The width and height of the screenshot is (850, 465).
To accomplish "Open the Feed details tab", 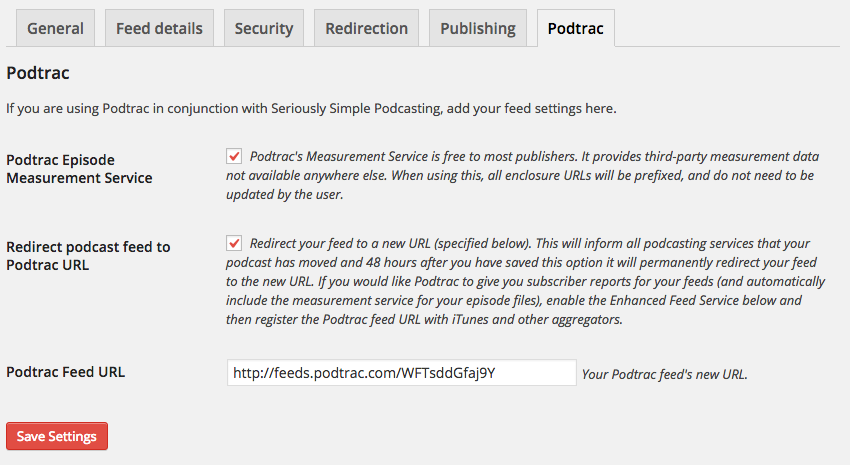I will pyautogui.click(x=159, y=28).
